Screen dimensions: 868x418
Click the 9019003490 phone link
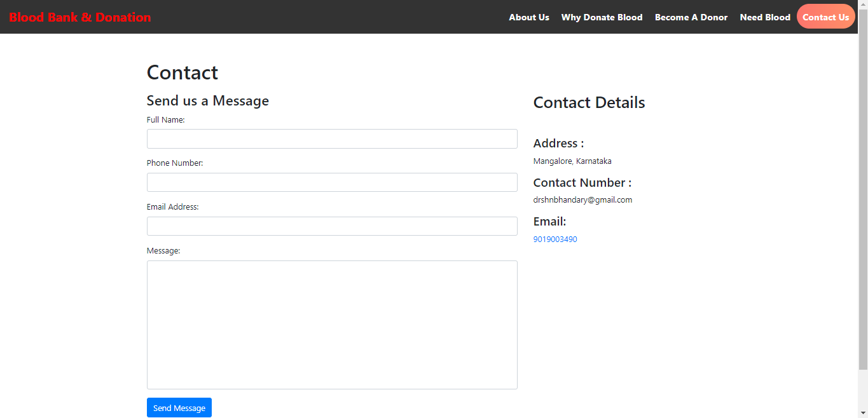pyautogui.click(x=555, y=239)
